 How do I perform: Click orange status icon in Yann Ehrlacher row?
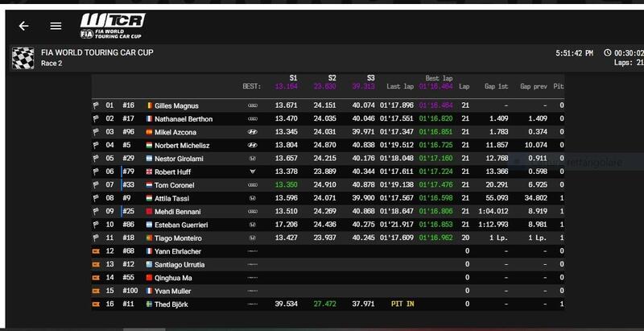pyautogui.click(x=96, y=251)
